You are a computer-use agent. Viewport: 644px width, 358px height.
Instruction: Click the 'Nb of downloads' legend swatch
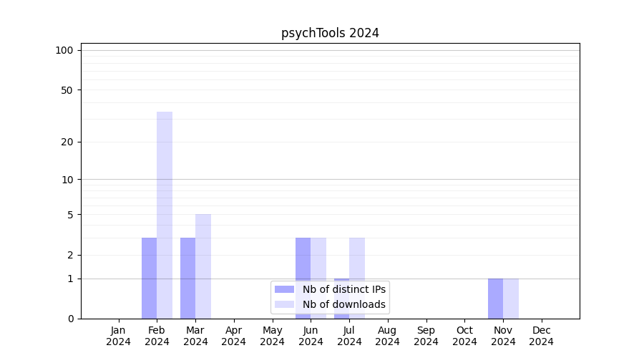284,304
